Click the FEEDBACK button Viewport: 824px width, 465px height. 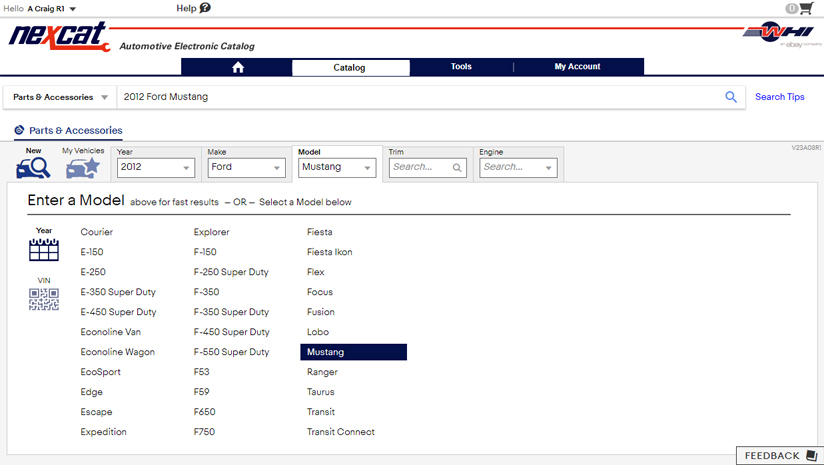780,456
